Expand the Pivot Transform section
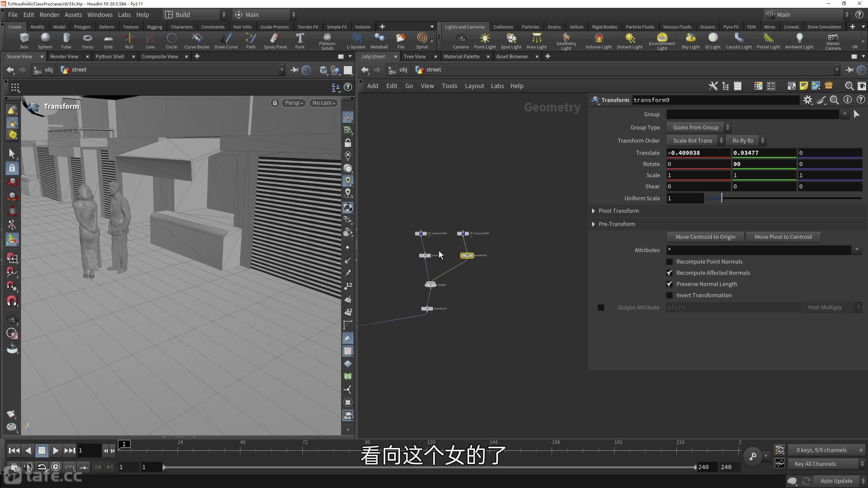This screenshot has height=488, width=868. coord(593,211)
